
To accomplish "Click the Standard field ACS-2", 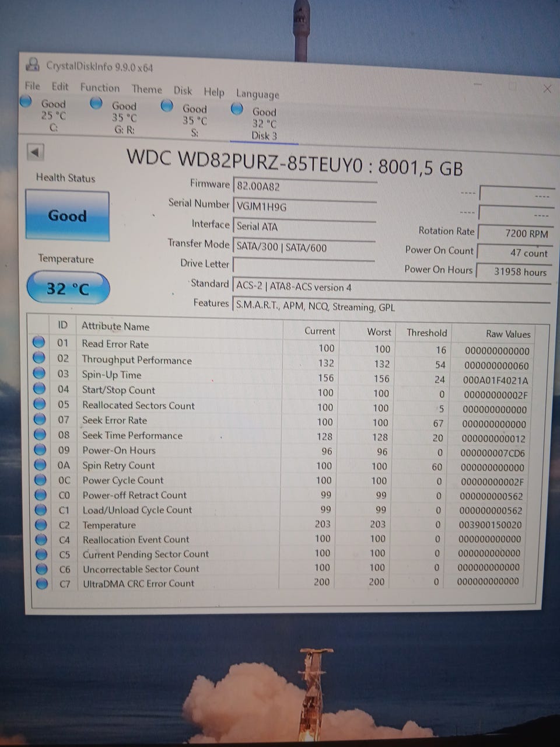I will 391,287.
